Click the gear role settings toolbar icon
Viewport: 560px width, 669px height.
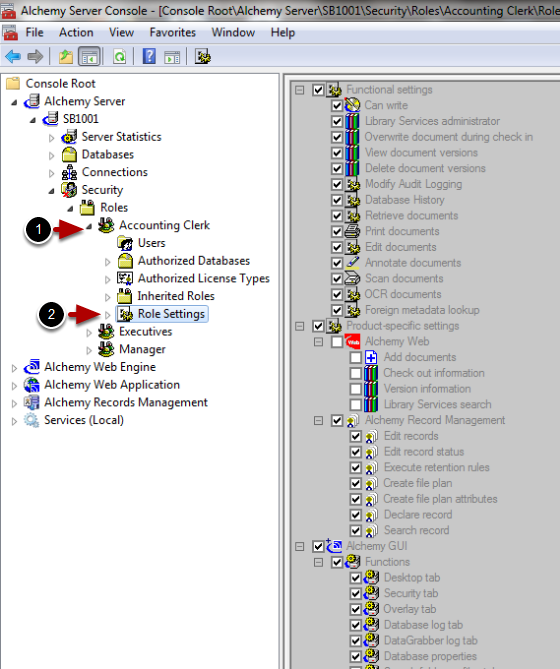(x=203, y=56)
